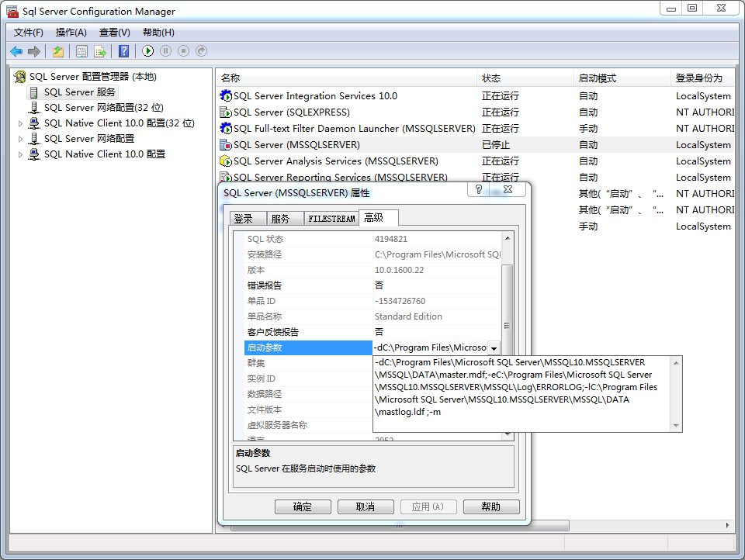745x560 pixels.
Task: Start the service with the green play icon
Action: click(147, 51)
